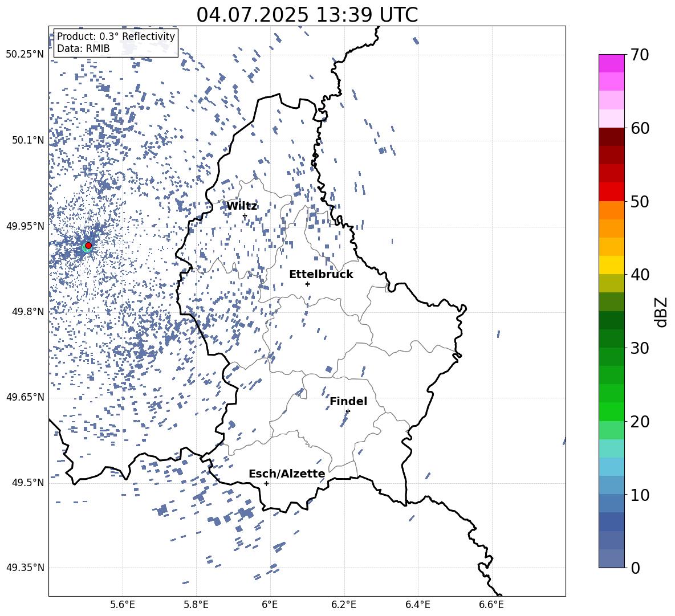
Task: Click the colorbar tick label 20
Action: pyautogui.click(x=639, y=422)
